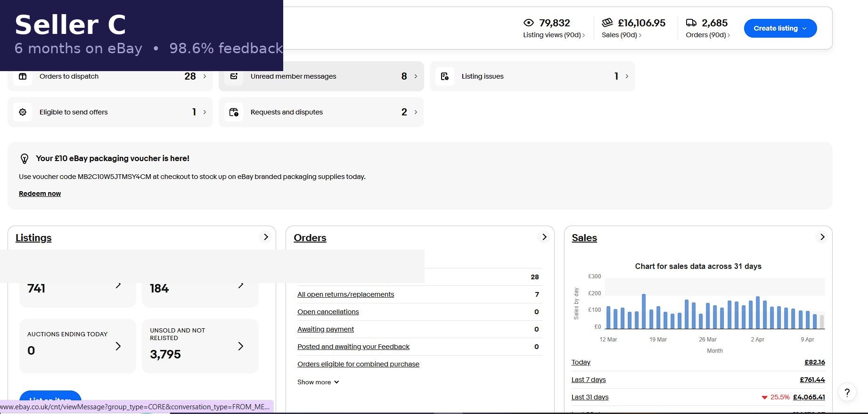868x414 pixels.
Task: Click the chevron on Unread member messages row
Action: click(x=416, y=76)
